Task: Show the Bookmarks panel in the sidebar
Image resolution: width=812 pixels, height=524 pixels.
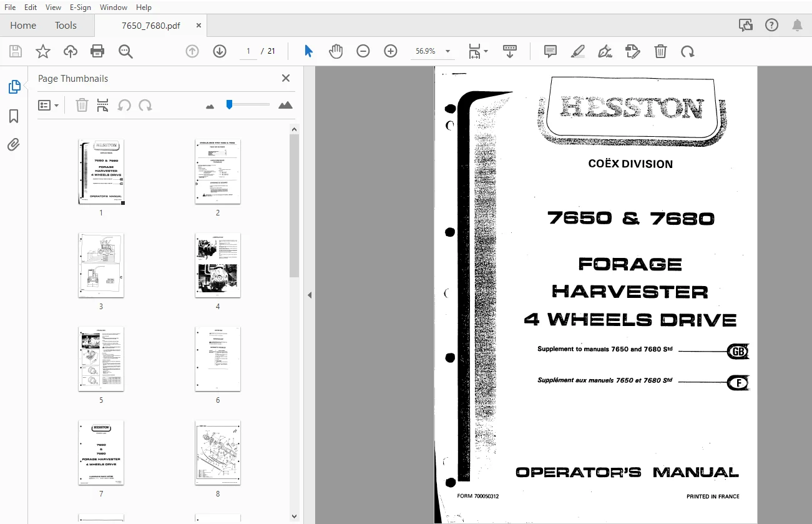Action: [14, 116]
